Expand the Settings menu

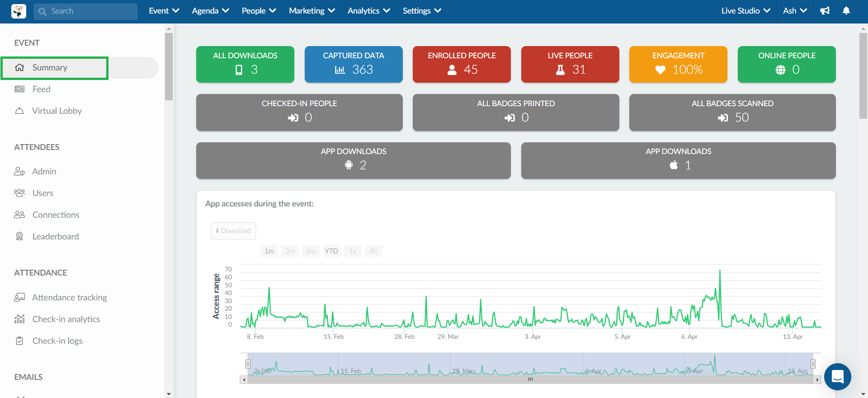pos(422,11)
